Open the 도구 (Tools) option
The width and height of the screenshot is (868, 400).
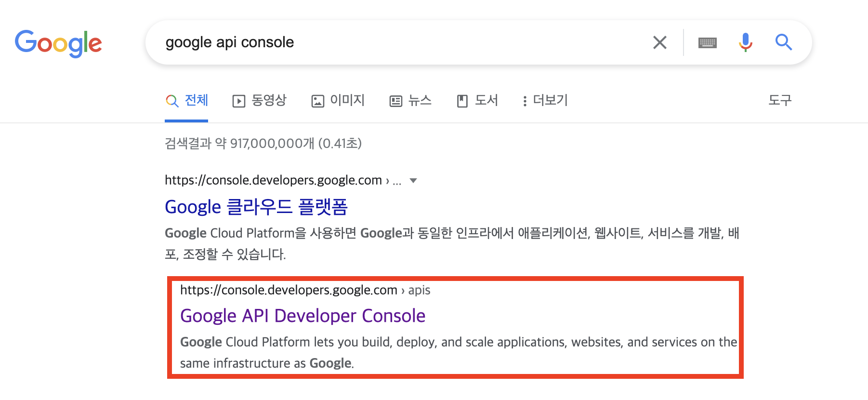pyautogui.click(x=780, y=100)
